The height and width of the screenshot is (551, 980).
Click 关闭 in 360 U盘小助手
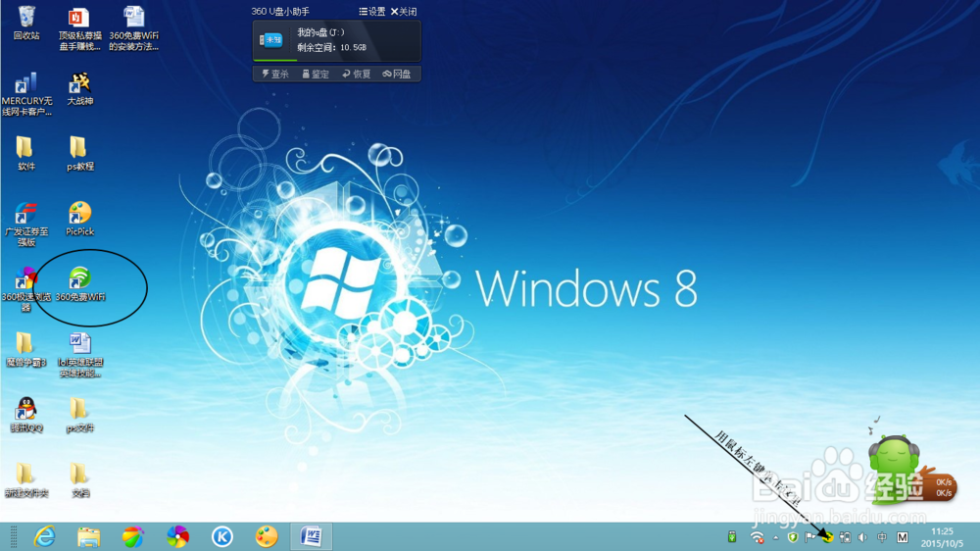pyautogui.click(x=404, y=11)
